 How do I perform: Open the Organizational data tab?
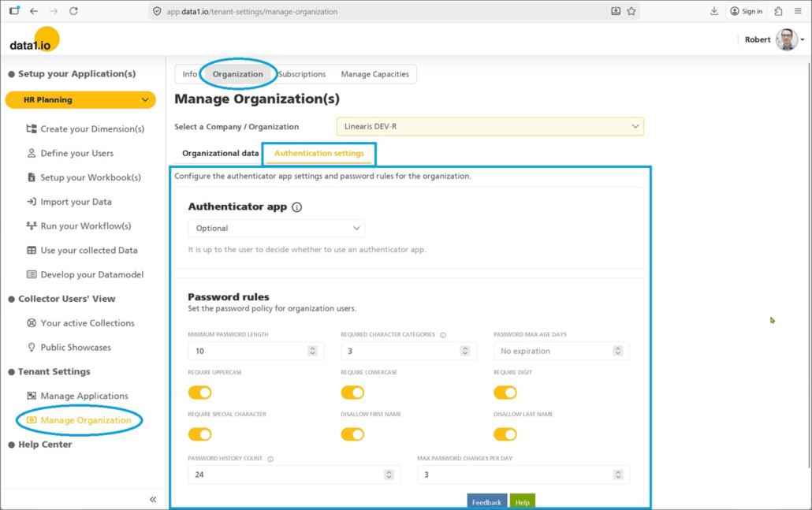click(x=220, y=153)
